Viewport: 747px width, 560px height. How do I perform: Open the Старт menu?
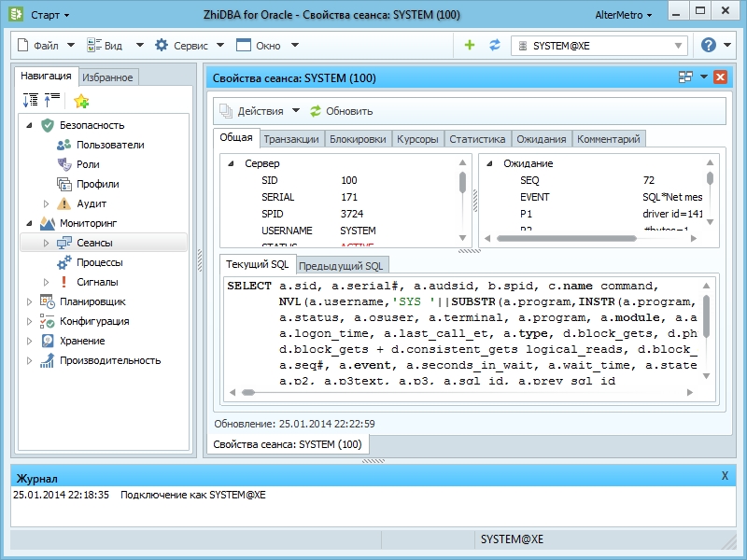point(50,15)
